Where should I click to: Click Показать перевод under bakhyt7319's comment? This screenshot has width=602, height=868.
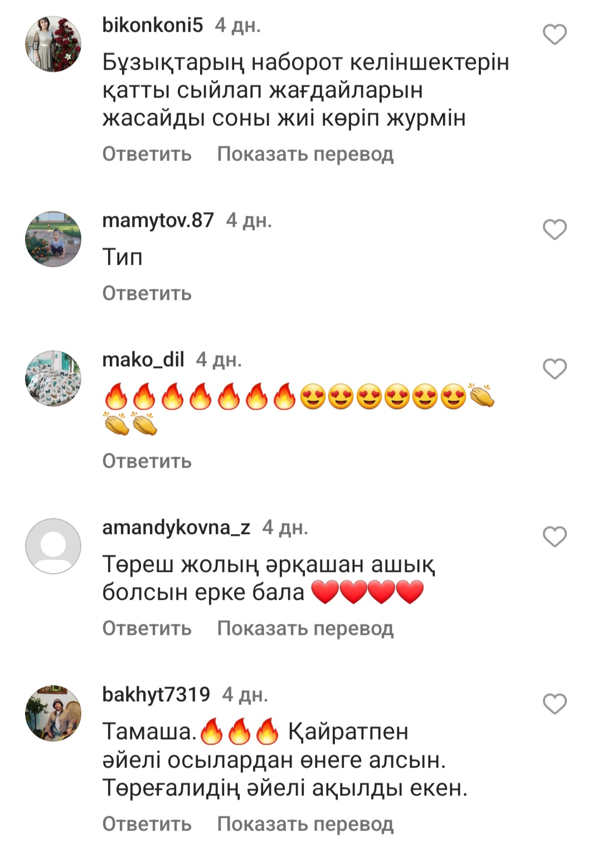point(305,824)
